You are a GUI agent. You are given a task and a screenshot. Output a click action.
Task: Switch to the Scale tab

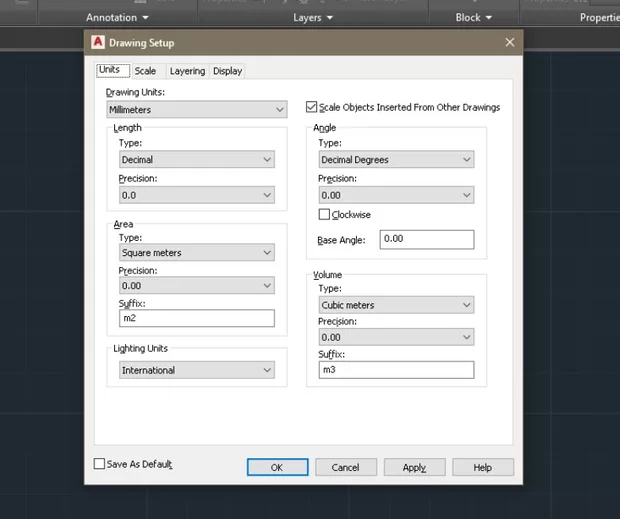point(145,71)
